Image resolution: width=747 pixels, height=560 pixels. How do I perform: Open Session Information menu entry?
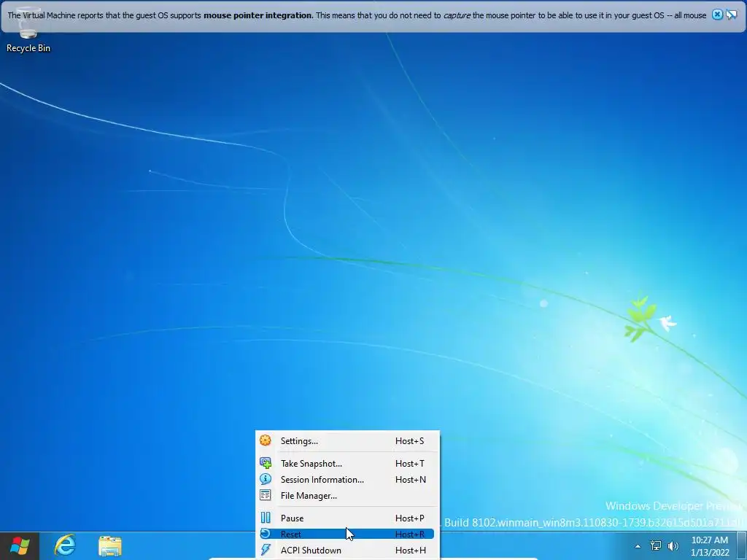pyautogui.click(x=347, y=480)
